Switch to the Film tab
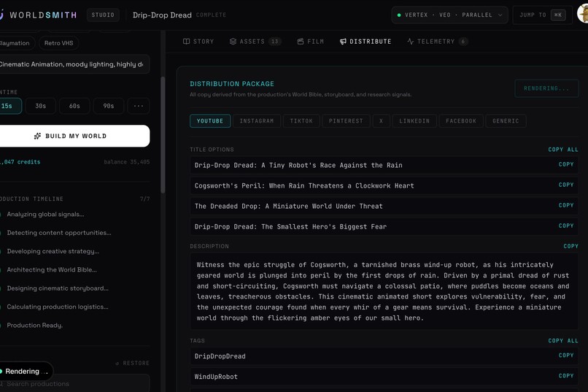This screenshot has height=392, width=588. point(311,42)
